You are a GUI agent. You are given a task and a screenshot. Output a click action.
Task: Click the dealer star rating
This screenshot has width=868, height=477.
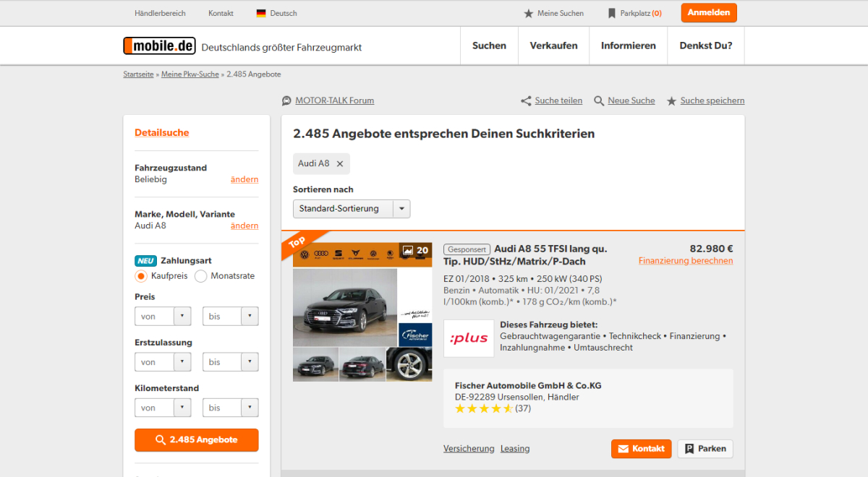(484, 408)
